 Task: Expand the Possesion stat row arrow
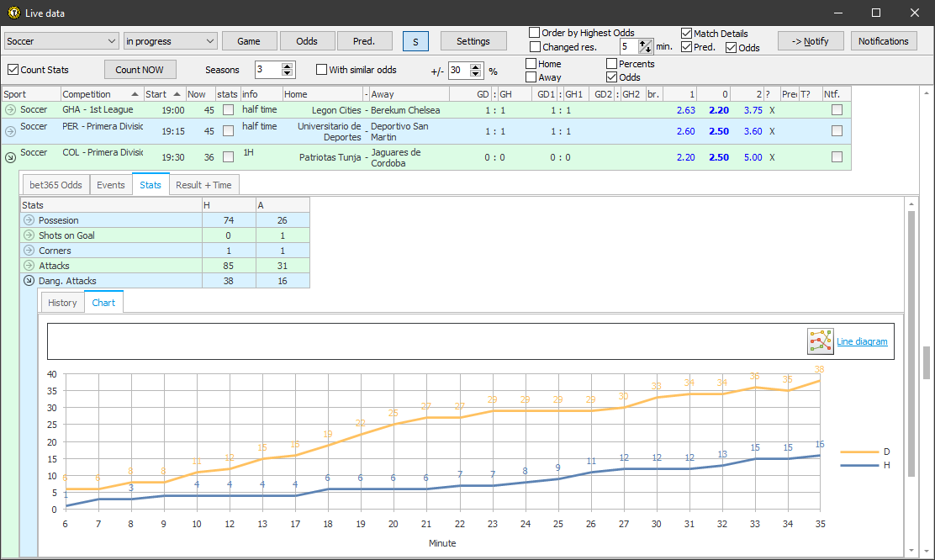28,219
